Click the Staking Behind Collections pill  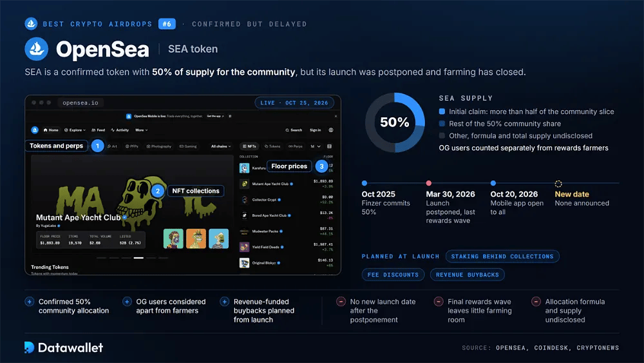pos(502,257)
